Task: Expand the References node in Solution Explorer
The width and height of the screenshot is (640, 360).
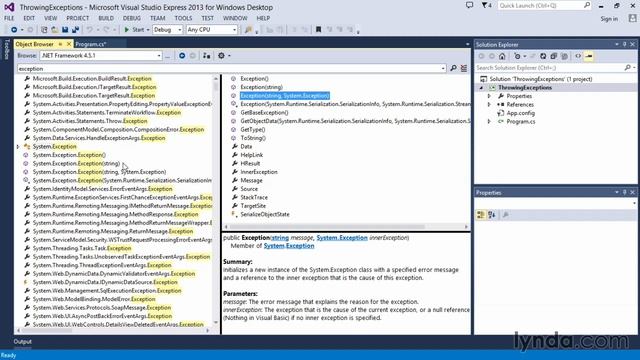Action: pyautogui.click(x=489, y=105)
